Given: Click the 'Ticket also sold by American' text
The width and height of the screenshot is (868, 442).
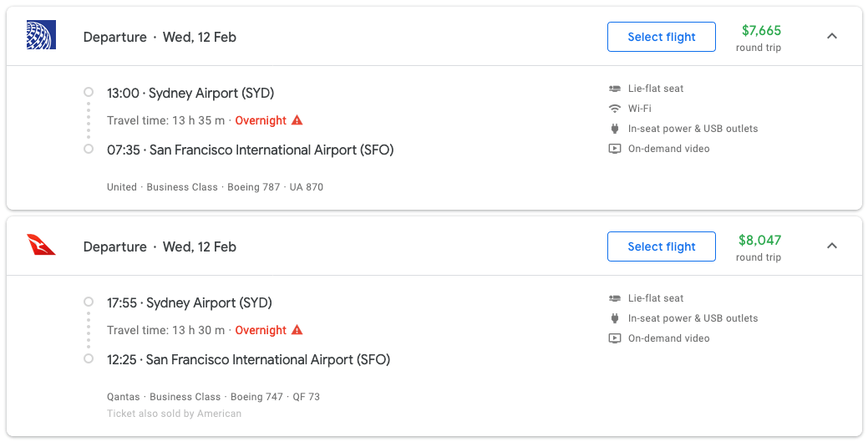Looking at the screenshot, I should click(174, 414).
